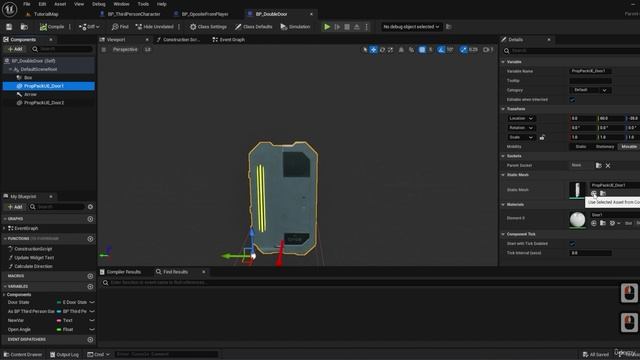Viewport: 640px width, 360px height.
Task: Expand the Door State variable type dropdown
Action: point(92,302)
